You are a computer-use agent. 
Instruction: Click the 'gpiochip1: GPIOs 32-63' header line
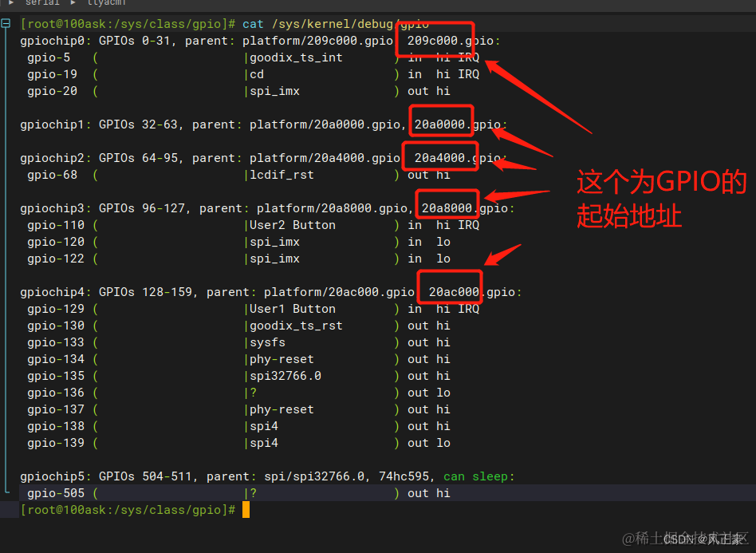click(264, 124)
